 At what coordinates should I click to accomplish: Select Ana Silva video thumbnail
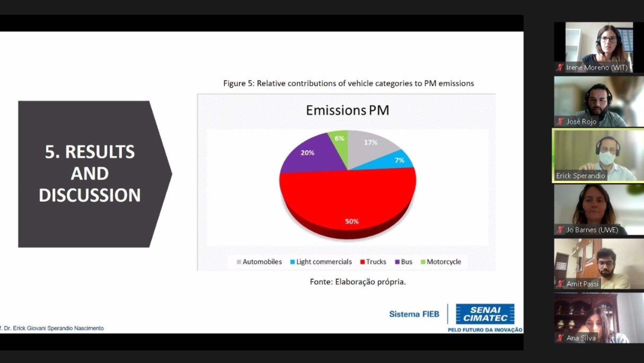point(599,316)
